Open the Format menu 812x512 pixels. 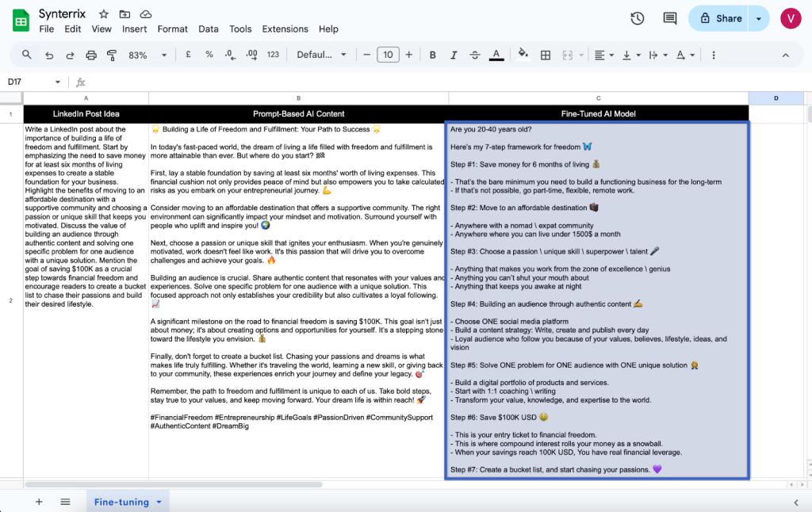172,29
